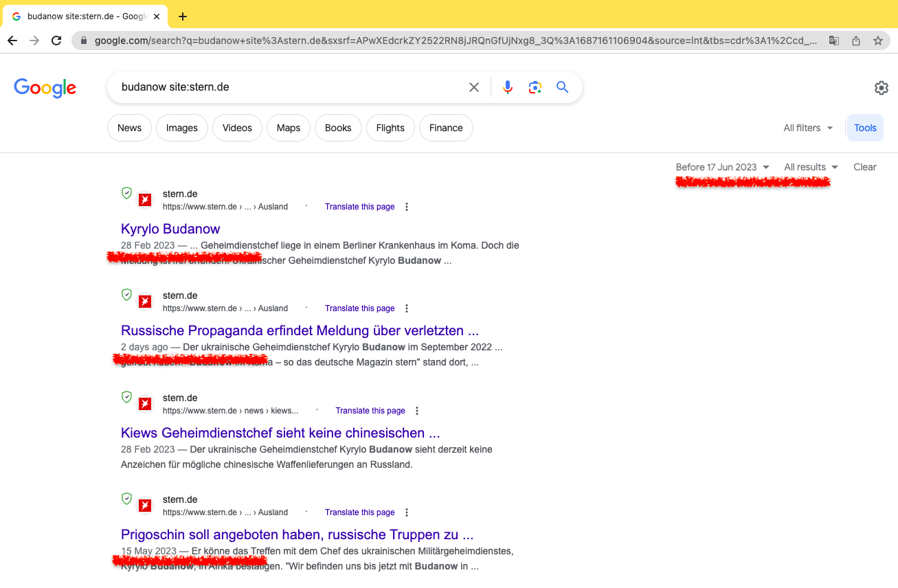Translate this page for Kyrylo Budanow result
The height and width of the screenshot is (588, 898).
click(x=360, y=207)
